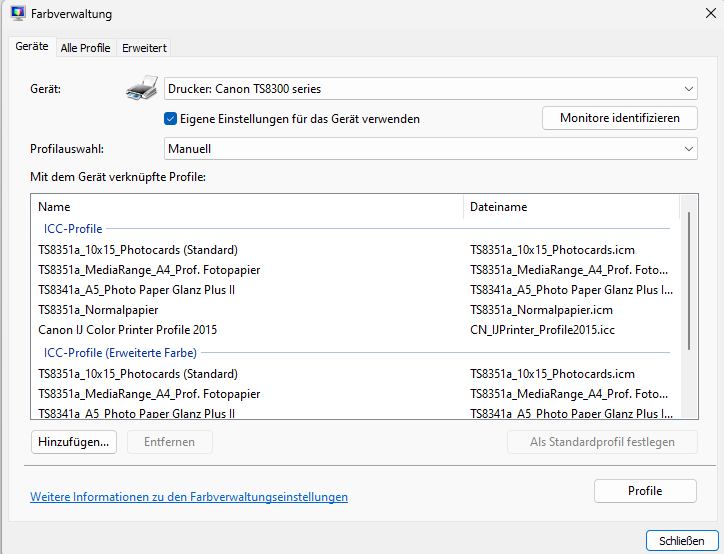Open the Erweitert tab
Screen dimensions: 724x554
[x=144, y=48]
